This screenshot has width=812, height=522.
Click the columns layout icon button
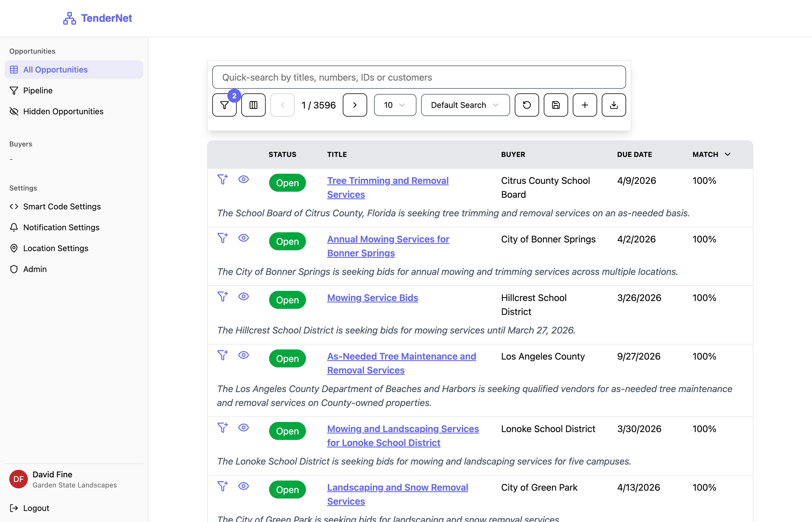[253, 105]
